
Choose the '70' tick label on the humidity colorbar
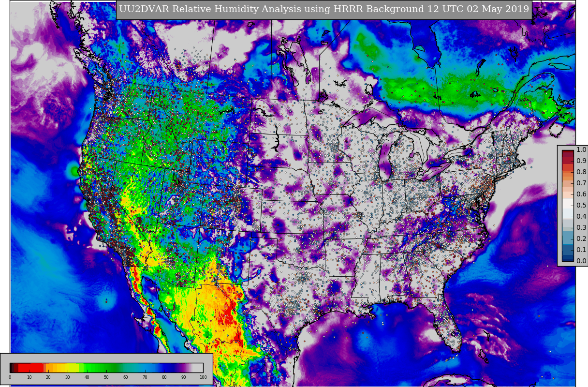(x=145, y=377)
